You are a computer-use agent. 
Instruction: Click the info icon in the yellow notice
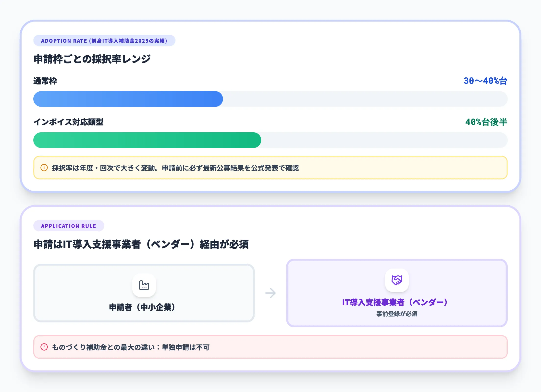(x=44, y=168)
